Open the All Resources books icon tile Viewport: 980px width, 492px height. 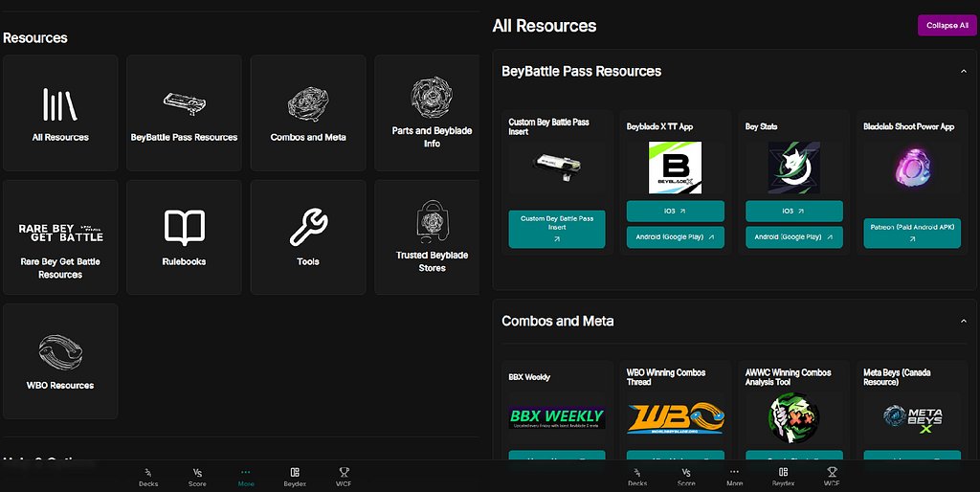60,104
